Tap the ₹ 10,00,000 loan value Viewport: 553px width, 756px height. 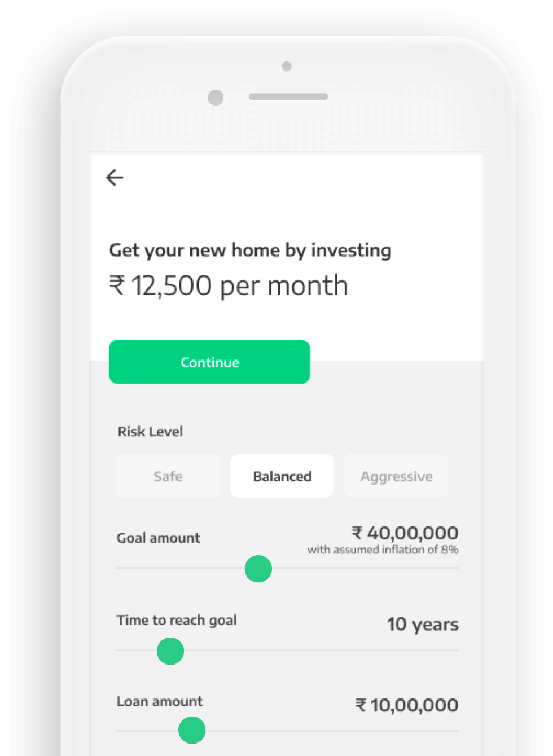tap(406, 705)
